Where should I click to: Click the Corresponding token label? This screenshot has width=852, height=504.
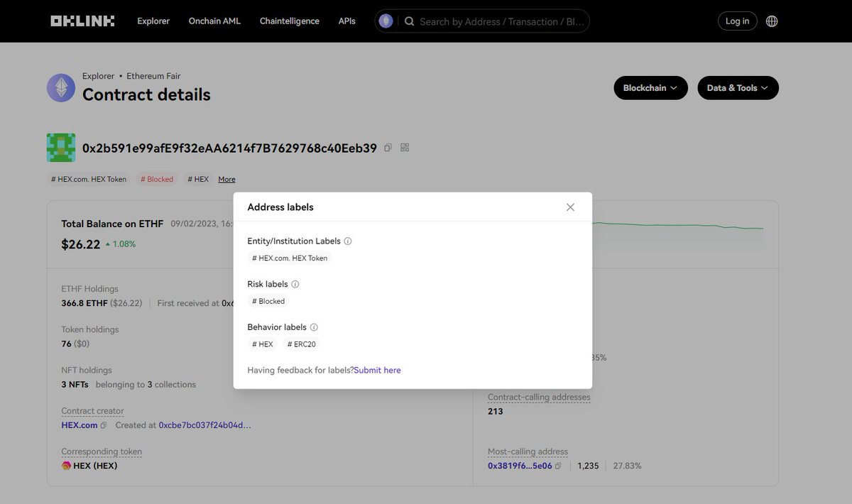[x=102, y=451]
